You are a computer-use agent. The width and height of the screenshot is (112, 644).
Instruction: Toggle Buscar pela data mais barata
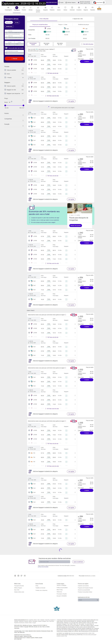pyautogui.click(x=6, y=48)
